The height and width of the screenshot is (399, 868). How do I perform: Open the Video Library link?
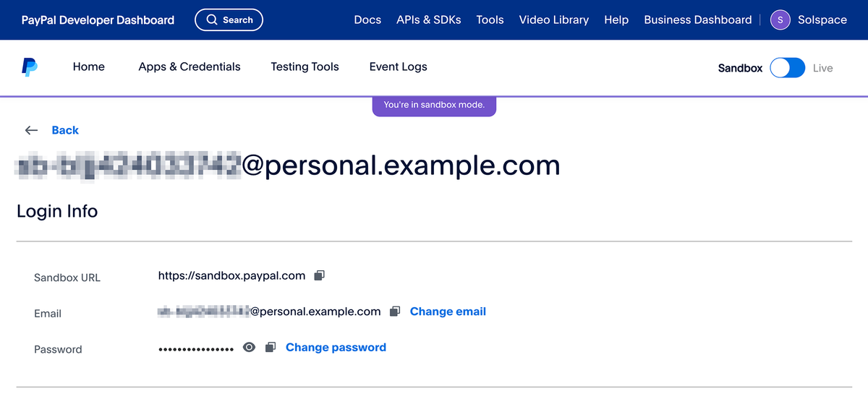coord(554,20)
